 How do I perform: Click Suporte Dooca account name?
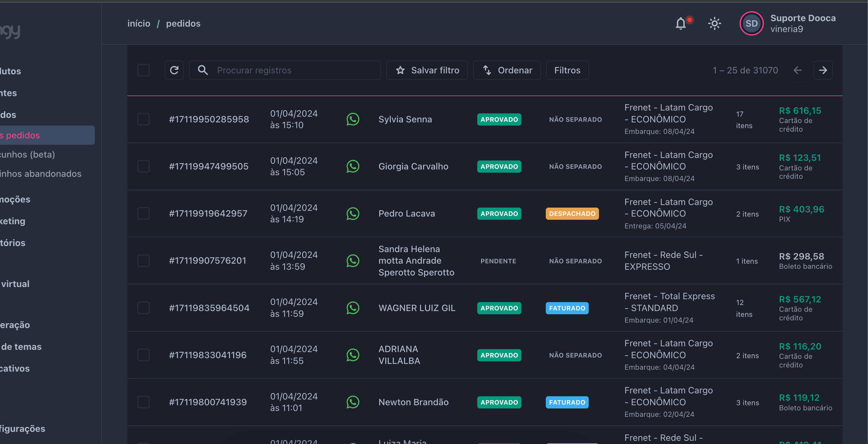click(x=803, y=18)
